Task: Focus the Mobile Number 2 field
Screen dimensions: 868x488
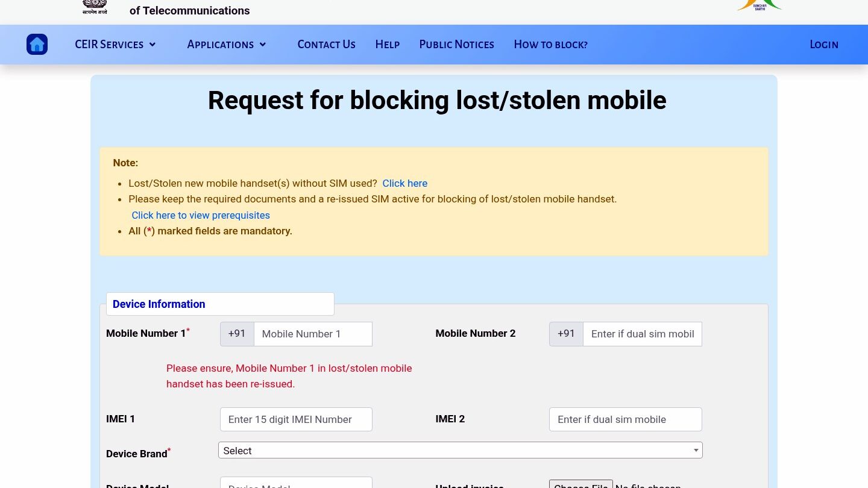Action: click(643, 334)
